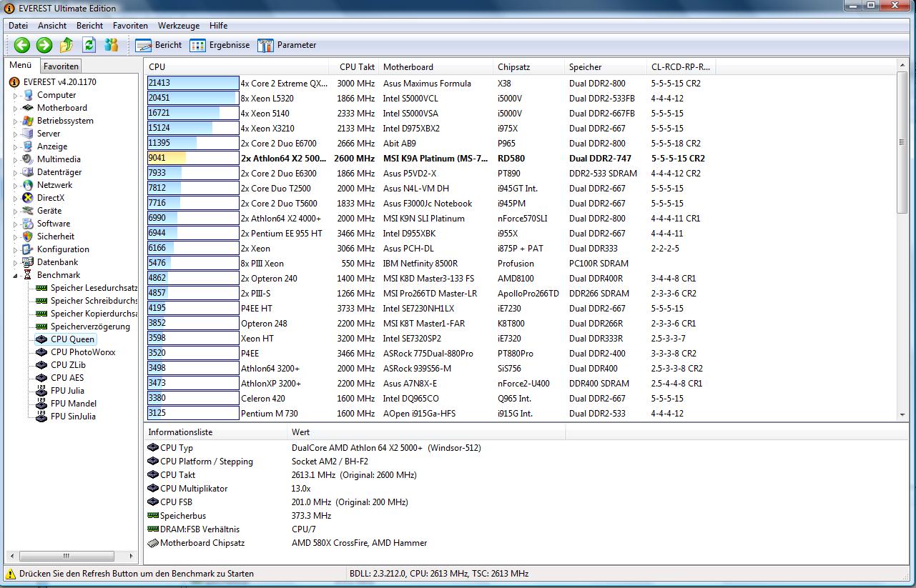Click the CPU ZLib chip icon

(x=41, y=365)
